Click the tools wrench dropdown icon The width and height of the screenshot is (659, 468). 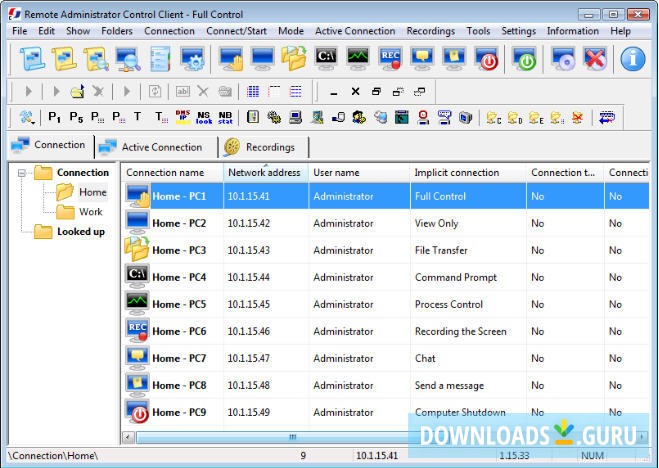26,117
